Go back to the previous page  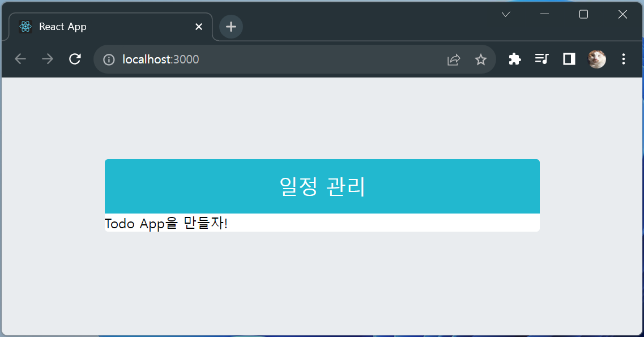pyautogui.click(x=20, y=59)
